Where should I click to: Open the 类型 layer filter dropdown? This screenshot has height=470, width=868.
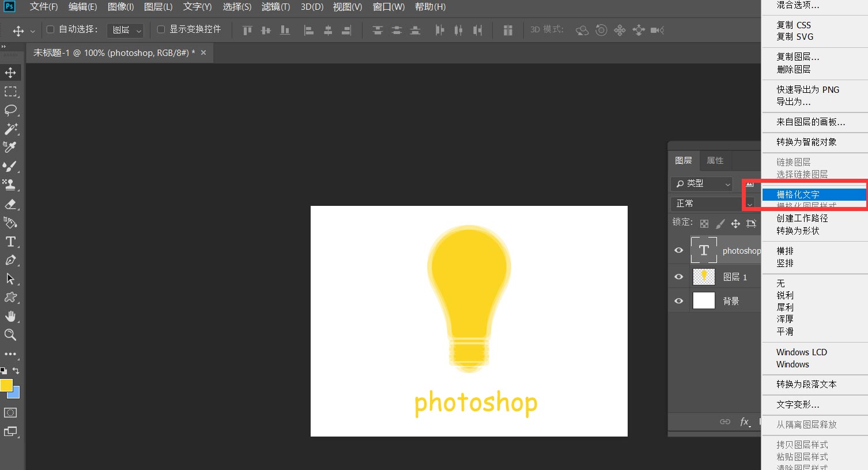pos(702,183)
